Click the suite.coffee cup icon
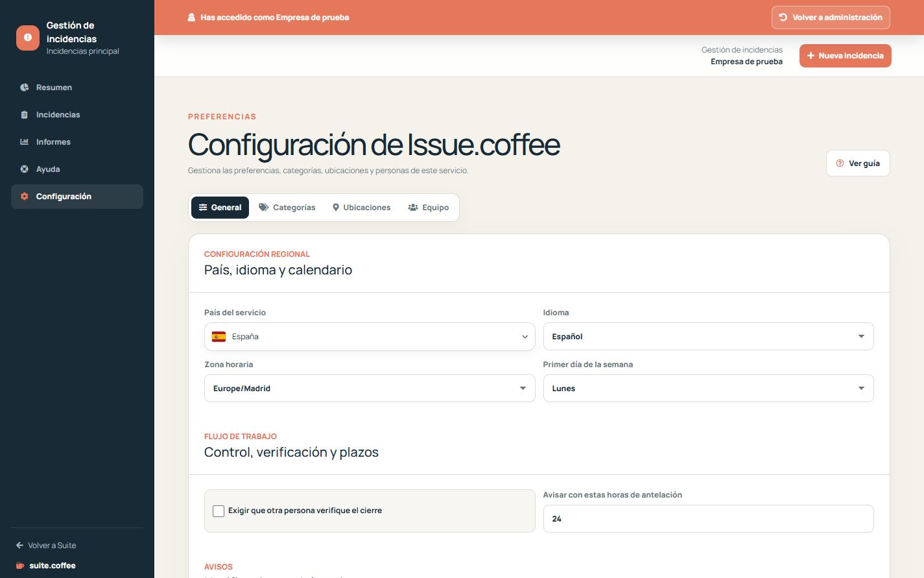The height and width of the screenshot is (578, 924). click(x=20, y=566)
